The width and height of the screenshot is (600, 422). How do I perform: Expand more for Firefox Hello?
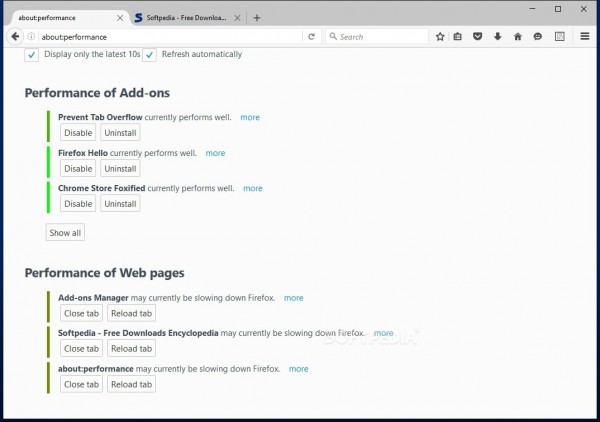pos(215,153)
